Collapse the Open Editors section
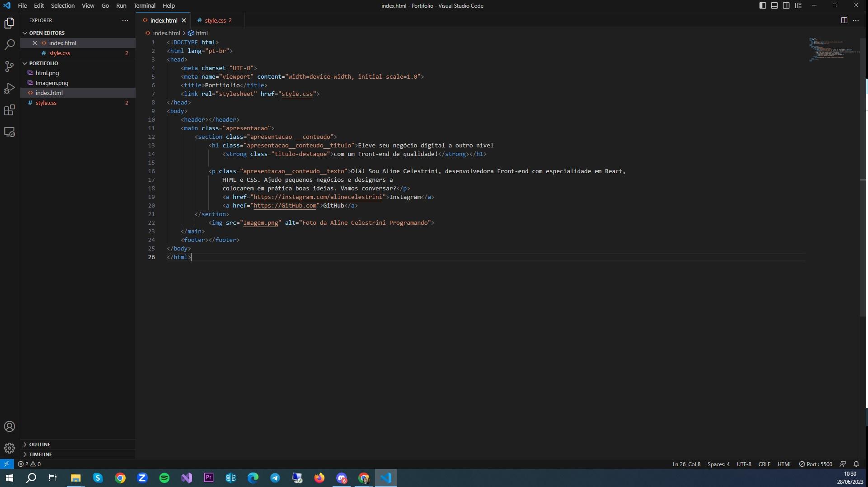This screenshot has height=487, width=868. (78, 33)
